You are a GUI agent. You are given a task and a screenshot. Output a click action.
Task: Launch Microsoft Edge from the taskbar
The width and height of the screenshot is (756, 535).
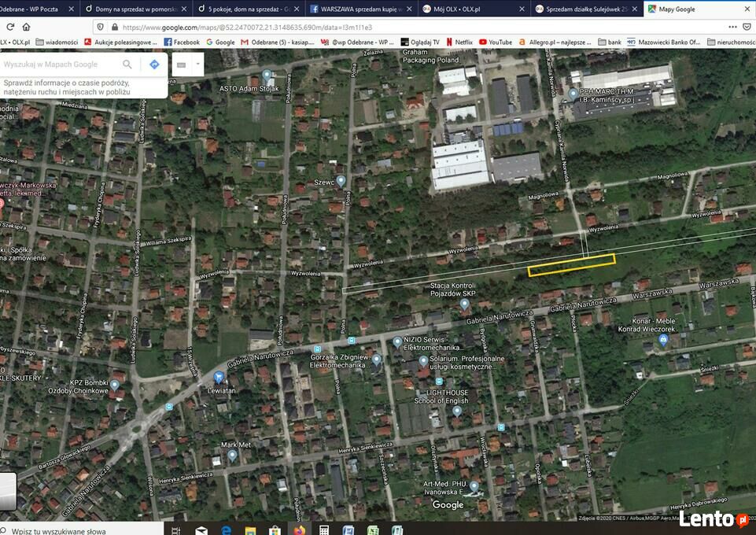[x=226, y=530]
